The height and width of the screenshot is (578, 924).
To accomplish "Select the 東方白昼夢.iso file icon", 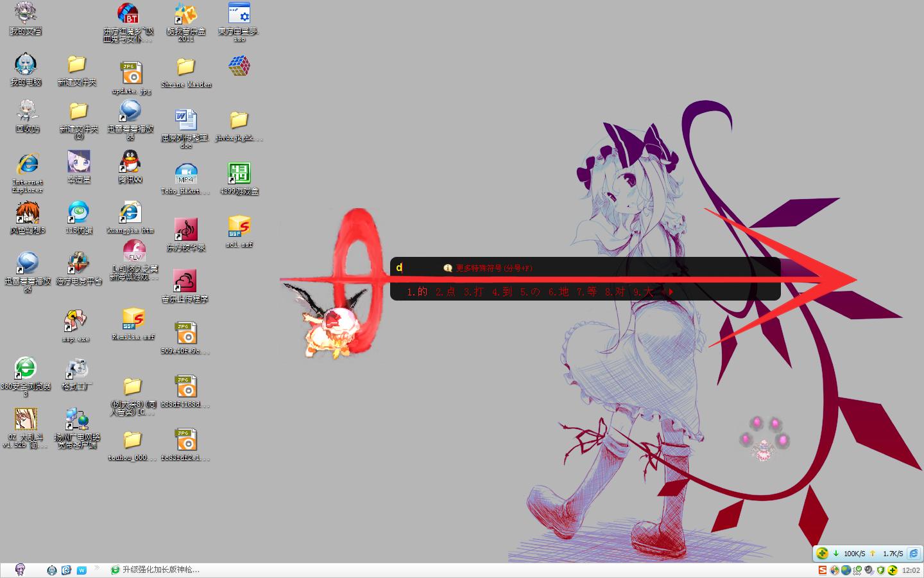I will [239, 22].
